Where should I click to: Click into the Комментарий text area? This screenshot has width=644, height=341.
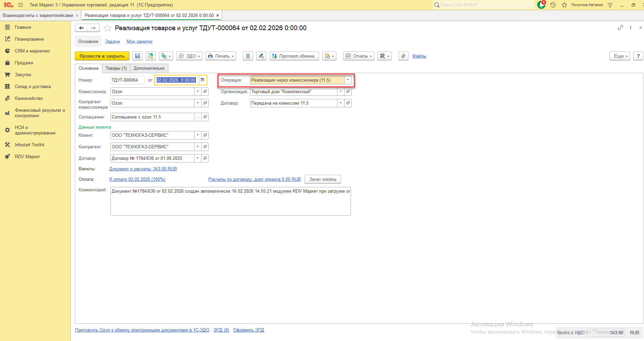[x=230, y=201]
